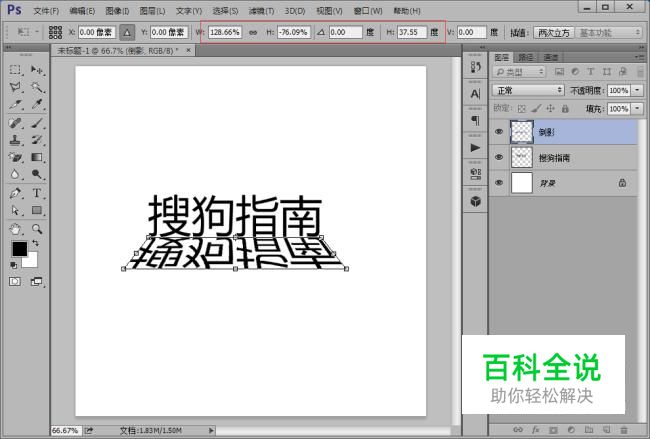Open the 文件(F) menu
This screenshot has height=439, width=650.
click(46, 11)
